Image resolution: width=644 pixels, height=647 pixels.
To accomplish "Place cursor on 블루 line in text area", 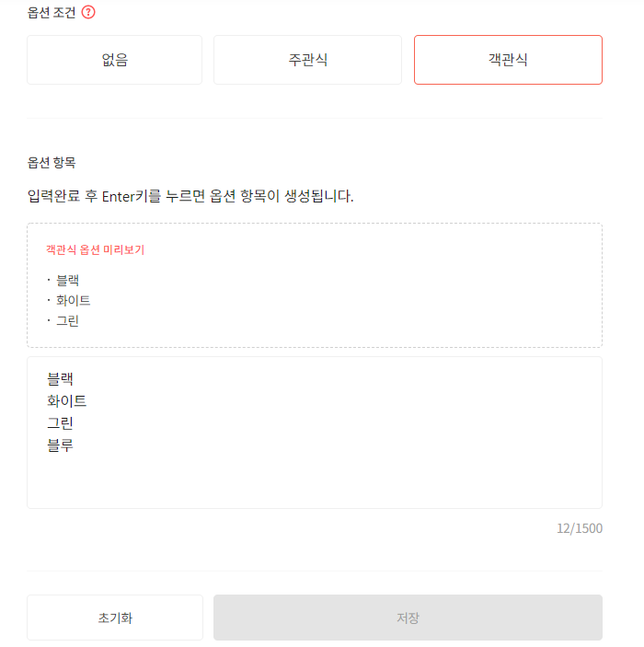I will tap(60, 445).
